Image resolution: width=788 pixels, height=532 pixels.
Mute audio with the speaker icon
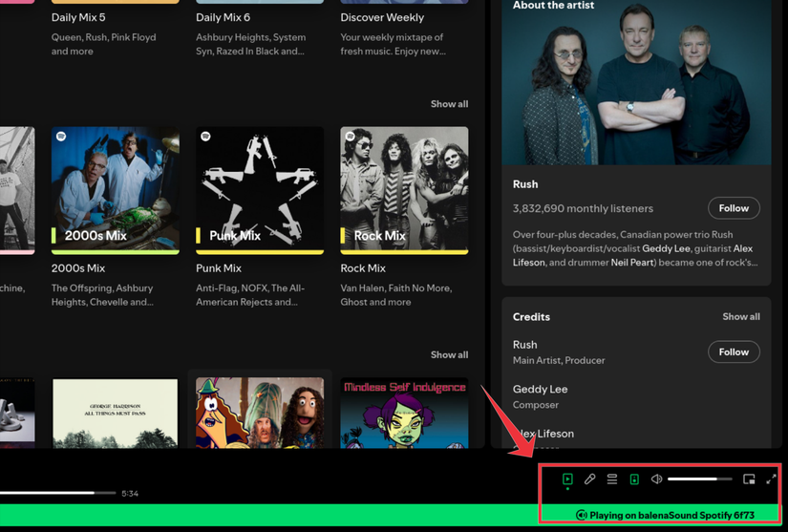pyautogui.click(x=656, y=479)
